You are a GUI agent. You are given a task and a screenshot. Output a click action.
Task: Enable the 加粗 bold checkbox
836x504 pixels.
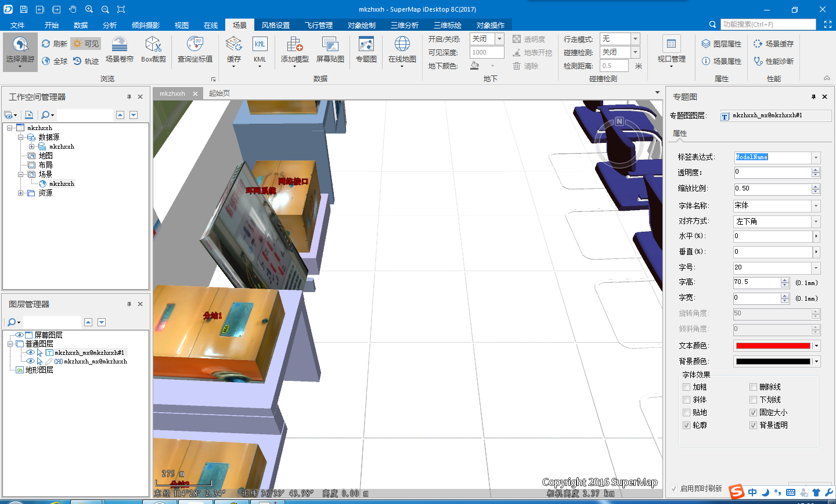click(687, 387)
